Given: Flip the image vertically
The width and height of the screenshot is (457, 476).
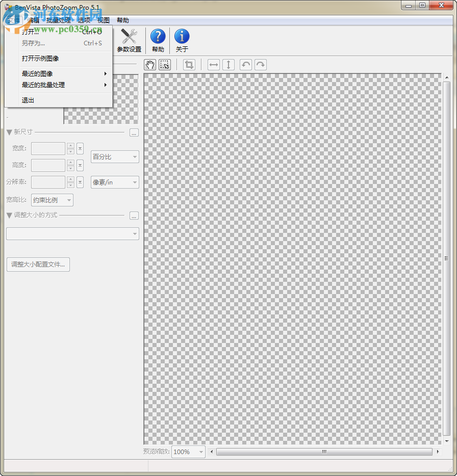Looking at the screenshot, I should click(229, 64).
